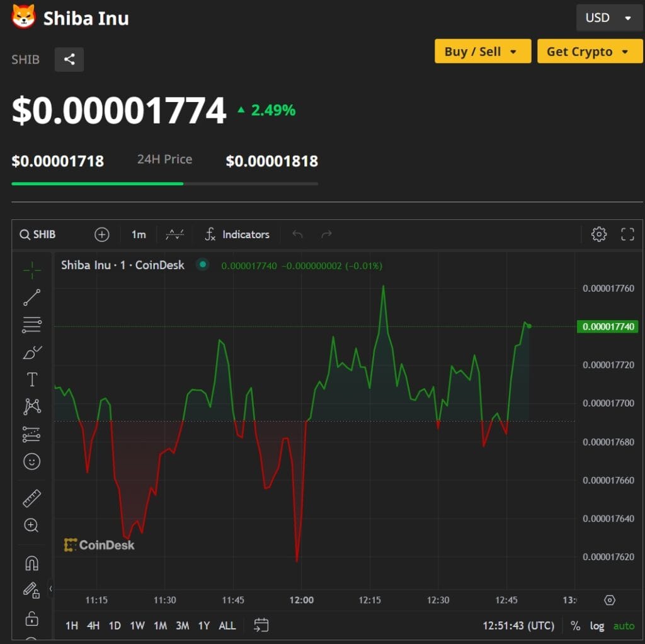Image resolution: width=645 pixels, height=644 pixels.
Task: Select the Fibonacci retracement tool
Action: click(31, 325)
